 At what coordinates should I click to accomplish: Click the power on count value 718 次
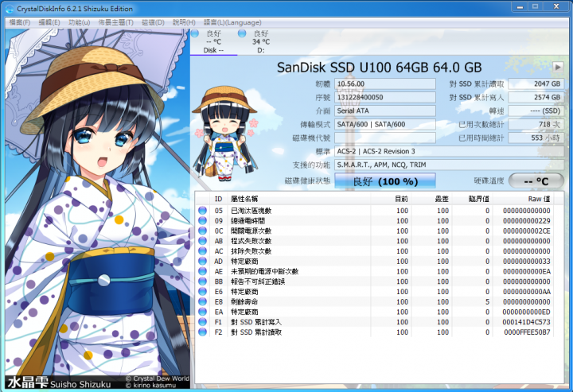(x=536, y=125)
